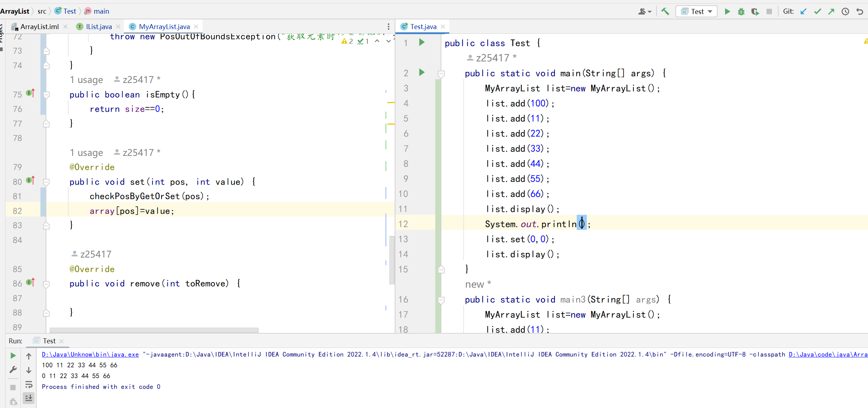Rerun Test in the Run panel
The image size is (868, 408).
point(13,356)
